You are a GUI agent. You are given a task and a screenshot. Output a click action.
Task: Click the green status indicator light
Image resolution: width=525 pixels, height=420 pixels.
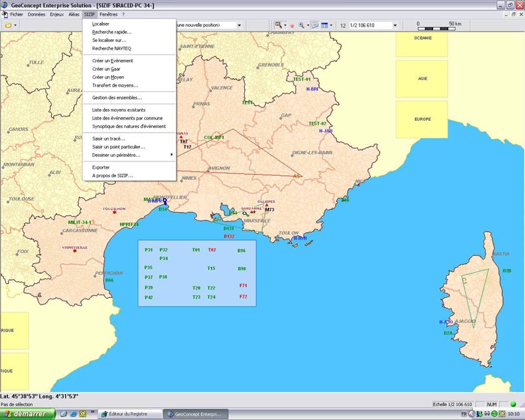[x=513, y=404]
